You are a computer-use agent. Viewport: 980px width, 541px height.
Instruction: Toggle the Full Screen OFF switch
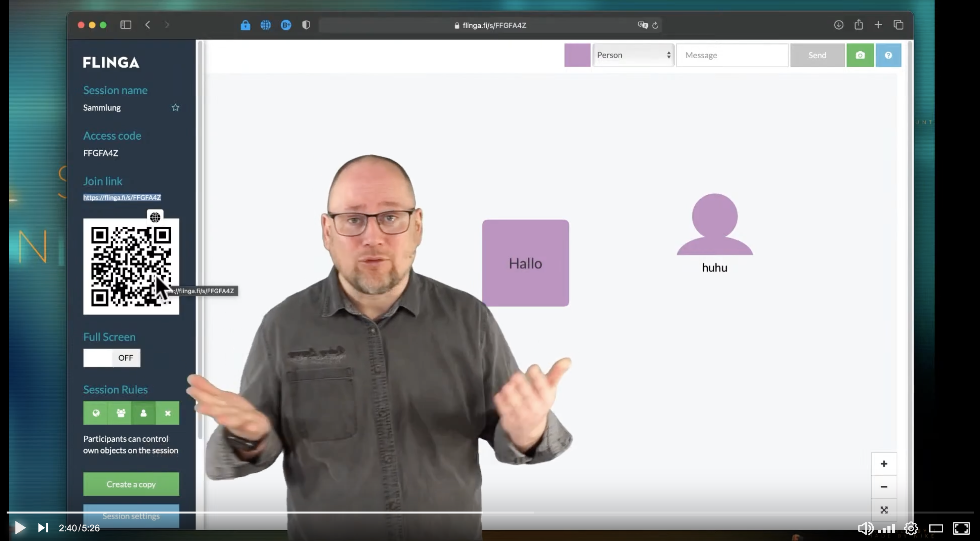pyautogui.click(x=111, y=358)
